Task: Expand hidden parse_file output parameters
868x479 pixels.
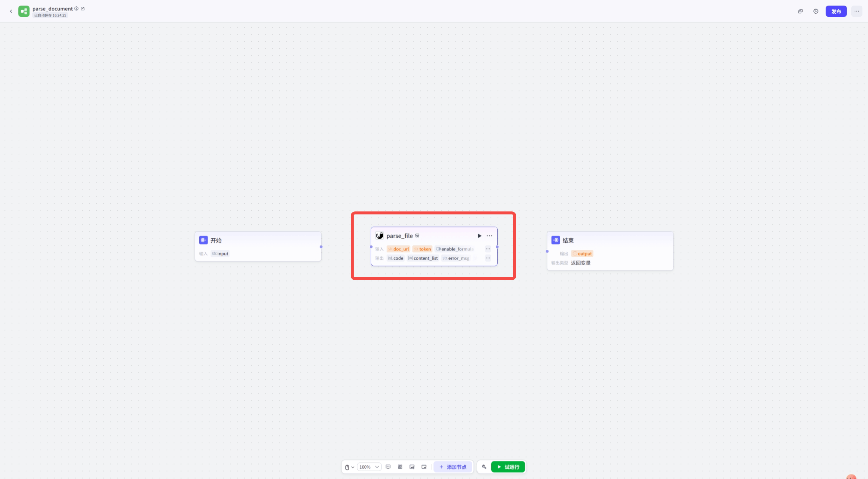Action: (488, 258)
